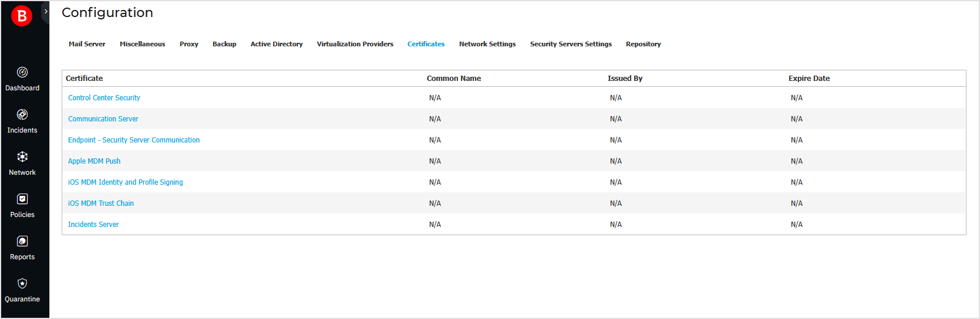The width and height of the screenshot is (980, 319).
Task: Switch to the Proxy tab
Action: (189, 44)
